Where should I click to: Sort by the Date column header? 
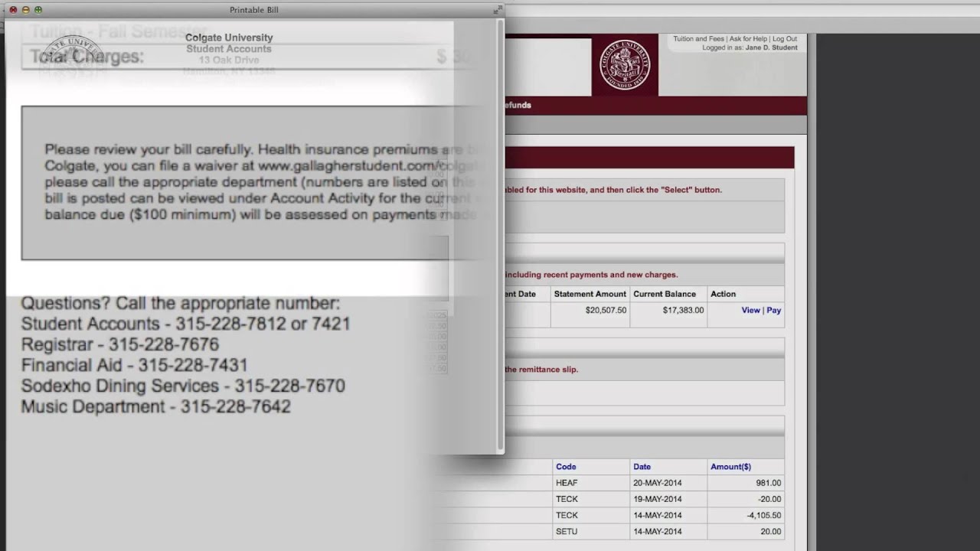(x=642, y=467)
